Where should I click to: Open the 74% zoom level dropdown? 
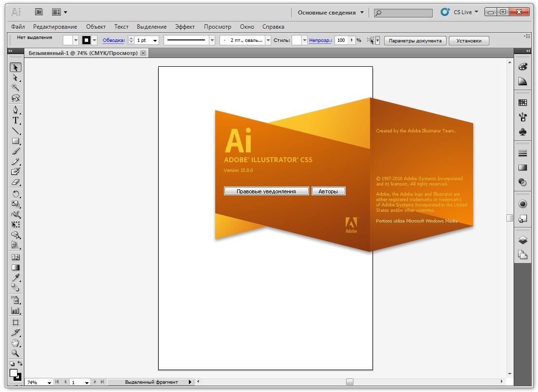(x=49, y=382)
